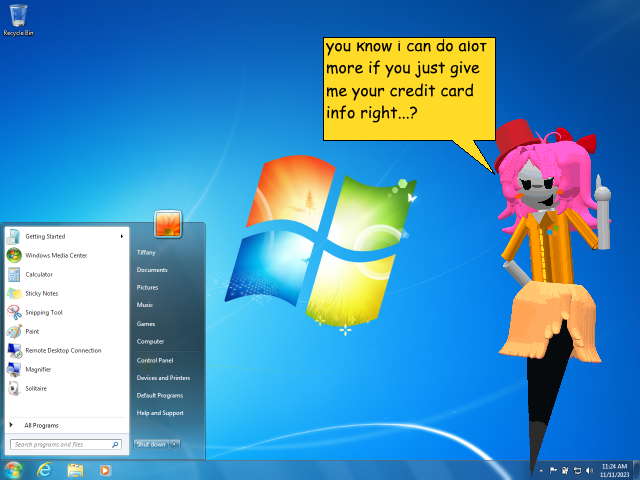Open Games from Start menu
The image size is (640, 480).
[146, 324]
